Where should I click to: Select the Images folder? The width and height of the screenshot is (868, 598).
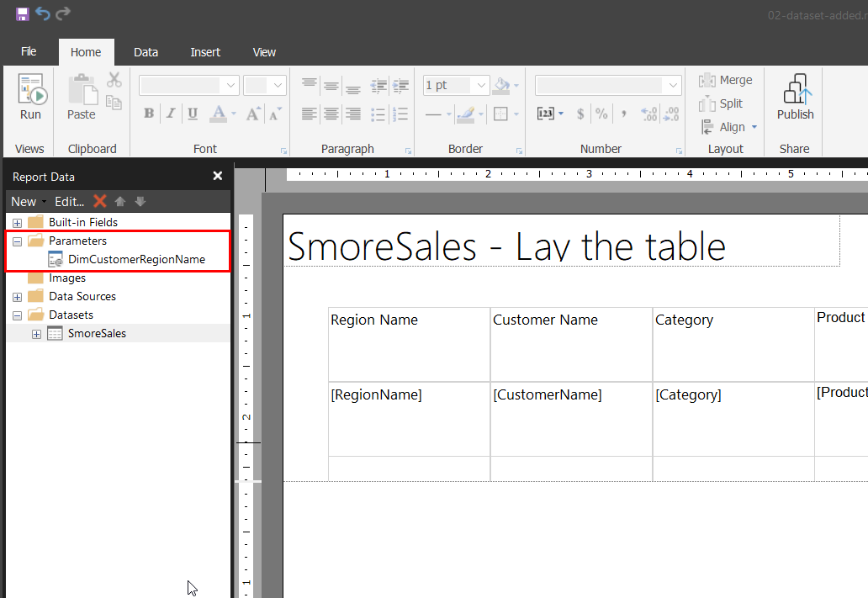(x=67, y=278)
